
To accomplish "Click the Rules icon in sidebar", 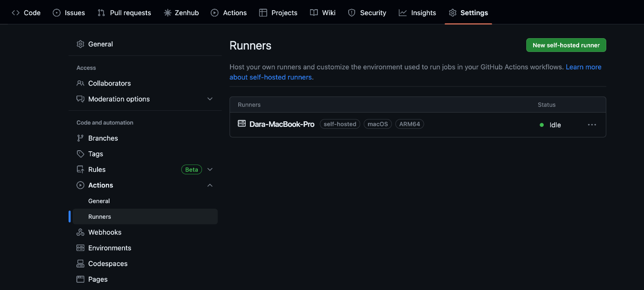I will (80, 170).
